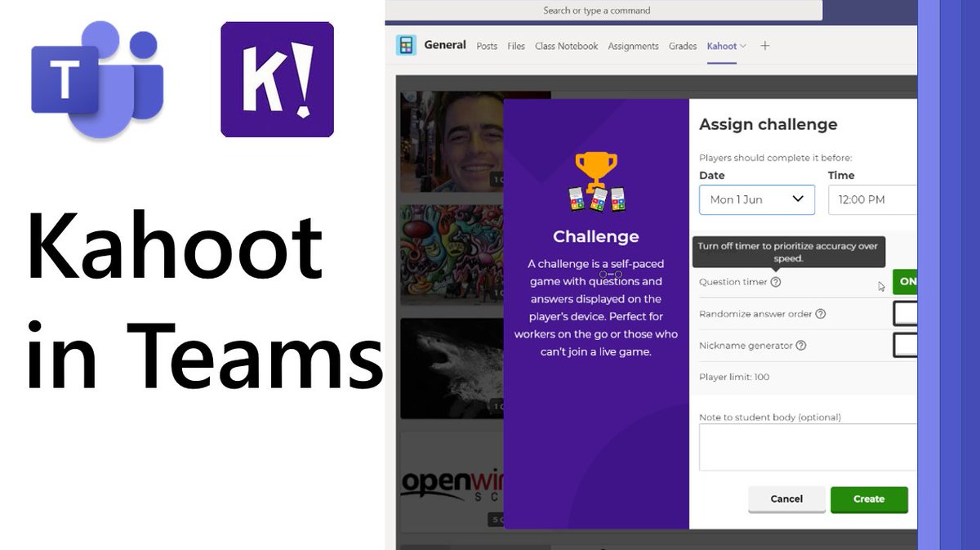Select the shark kahoot thumbnail
Image resolution: width=980 pixels, height=550 pixels.
pos(452,368)
